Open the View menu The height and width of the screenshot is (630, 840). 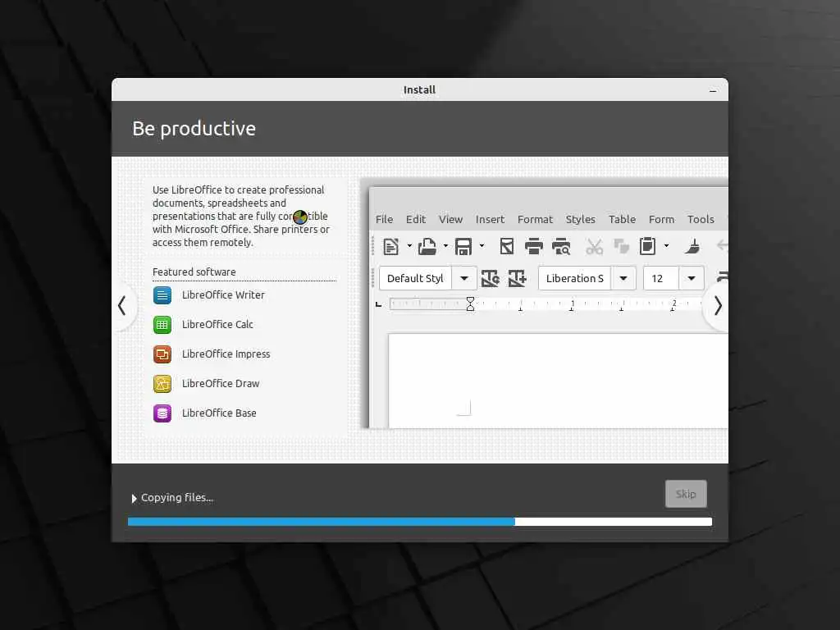coord(450,220)
